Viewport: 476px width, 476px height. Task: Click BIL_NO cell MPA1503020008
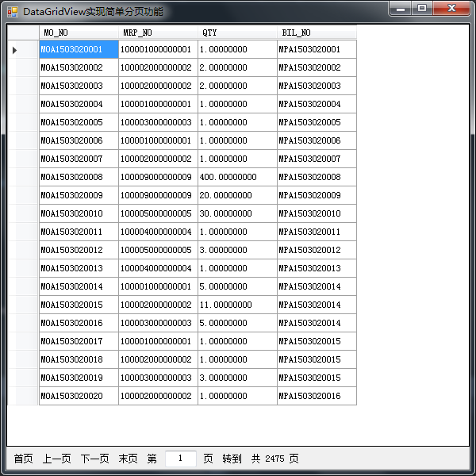click(x=317, y=177)
